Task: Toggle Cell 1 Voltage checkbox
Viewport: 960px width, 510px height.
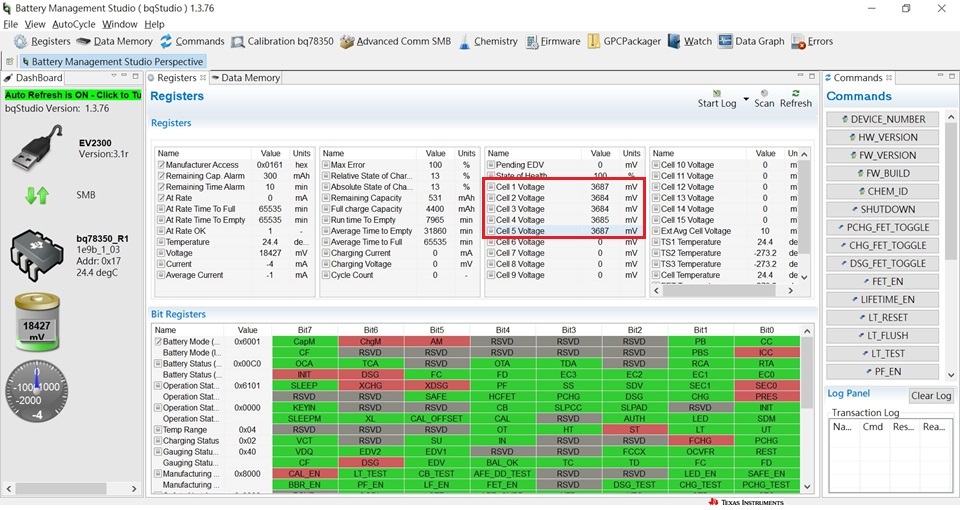Action: tap(491, 187)
